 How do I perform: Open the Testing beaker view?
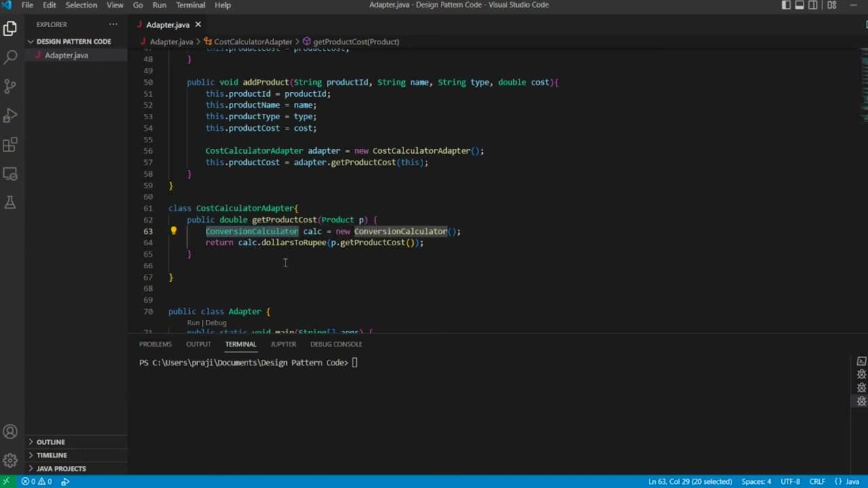click(10, 203)
